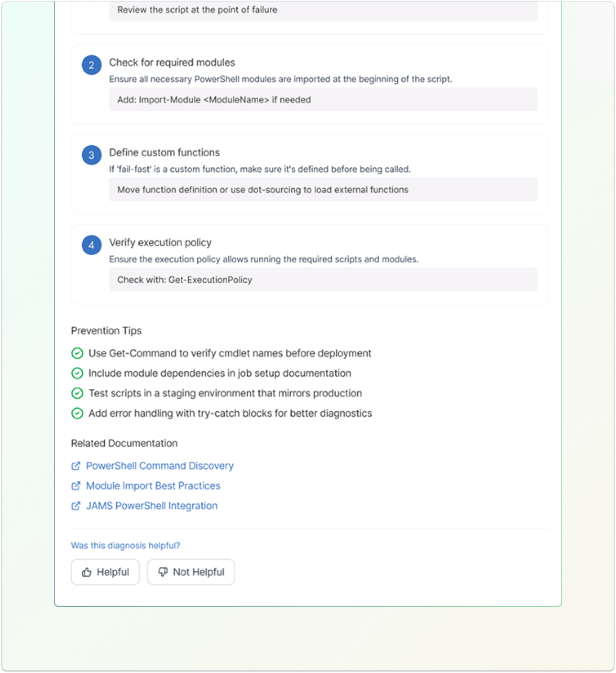This screenshot has width=616, height=673.
Task: Click the step 3 number badge
Action: click(x=91, y=155)
